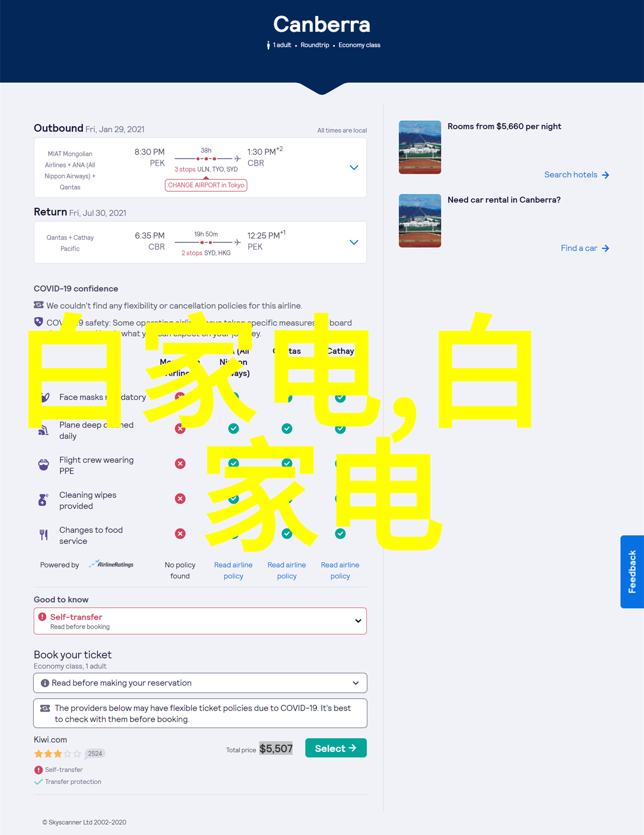Click the car rental thumbnail image
The width and height of the screenshot is (644, 835).
point(420,221)
